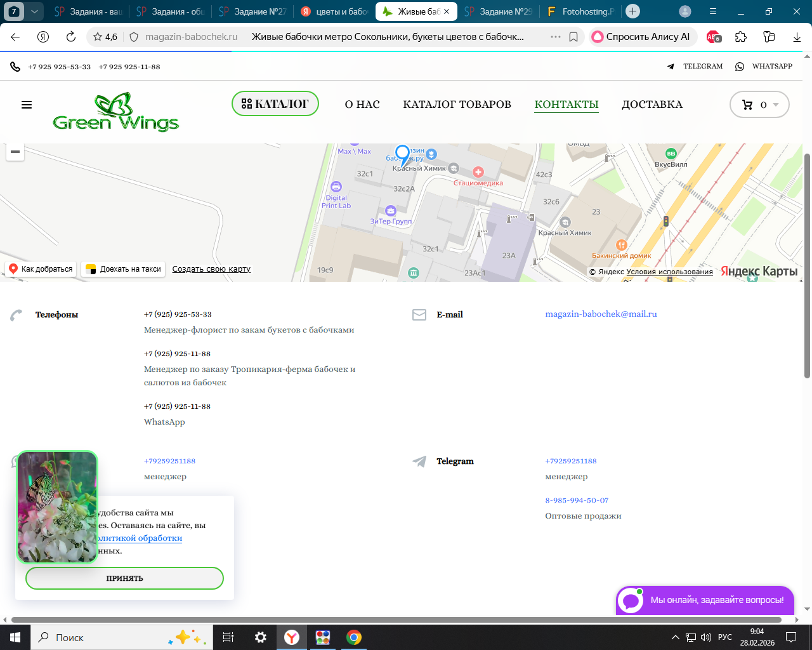Viewport: 812px width, 650px height.
Task: Reload the page with refresh icon
Action: point(71,37)
